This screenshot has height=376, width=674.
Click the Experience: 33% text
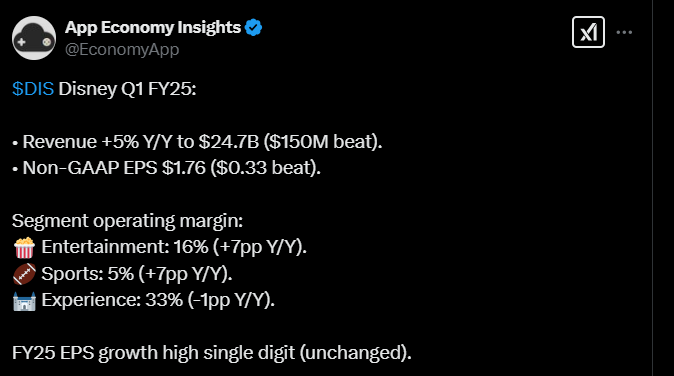112,300
